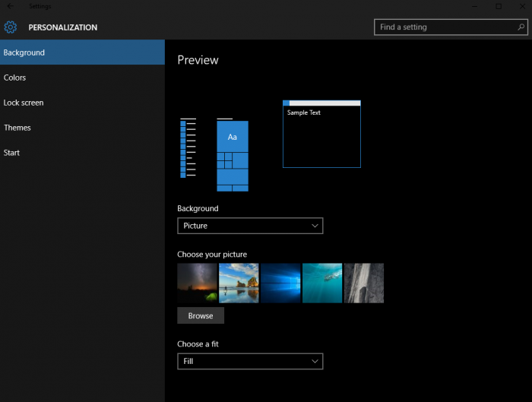Screen dimensions: 532x402
Task: Choose the grayscale cliff wallpaper thumbnail
Action: pyautogui.click(x=364, y=283)
